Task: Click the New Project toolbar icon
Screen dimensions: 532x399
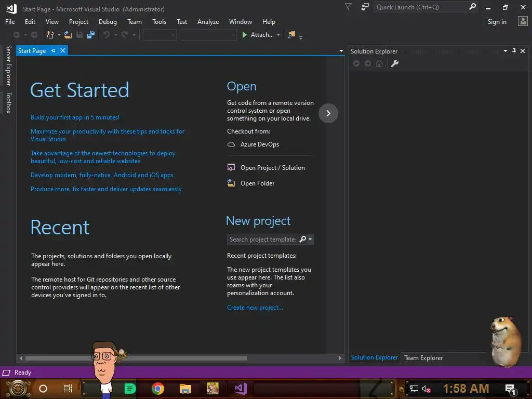Action: click(50, 35)
